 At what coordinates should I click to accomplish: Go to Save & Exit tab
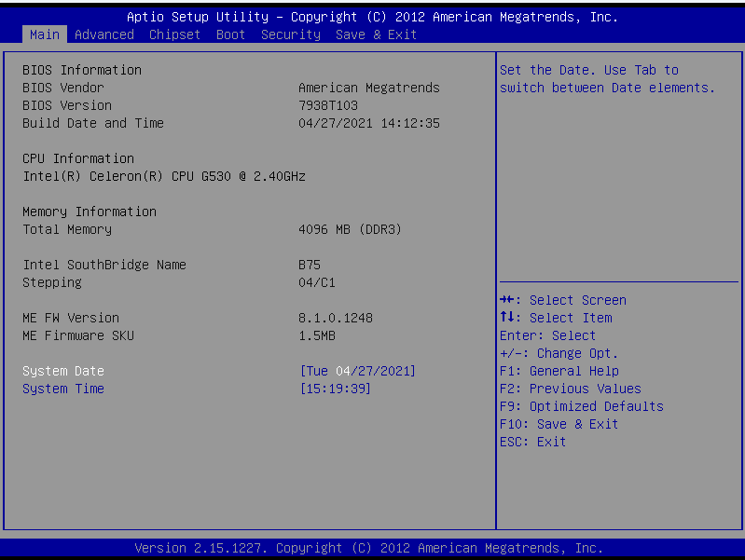tap(376, 34)
